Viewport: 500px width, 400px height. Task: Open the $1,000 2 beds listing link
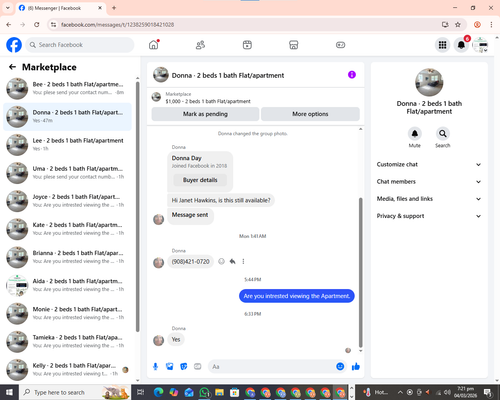pyautogui.click(x=208, y=101)
